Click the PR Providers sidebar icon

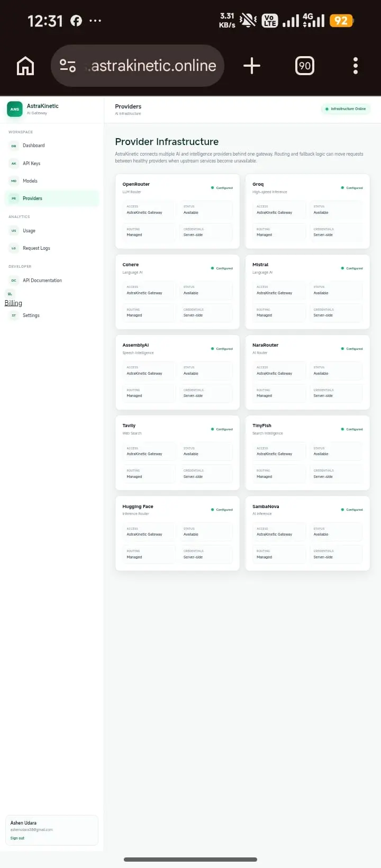pyautogui.click(x=14, y=198)
